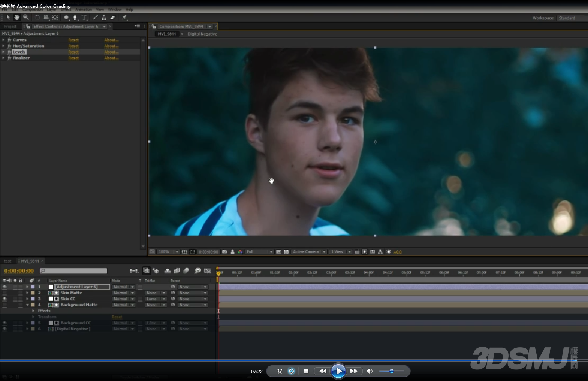588x381 pixels.
Task: Toggle the Finalizer effect fx switch
Action: point(9,58)
